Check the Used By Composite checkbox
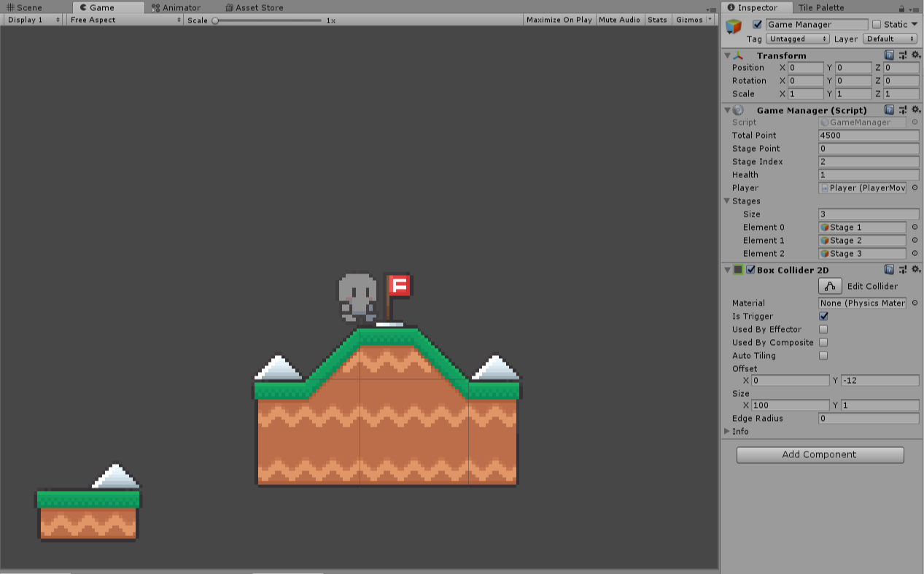The height and width of the screenshot is (574, 924). (x=823, y=343)
